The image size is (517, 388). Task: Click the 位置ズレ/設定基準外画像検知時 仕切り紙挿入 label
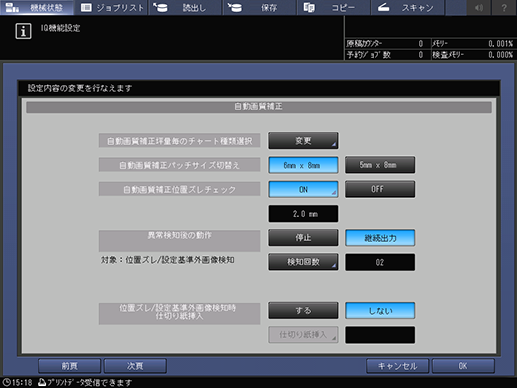click(179, 313)
